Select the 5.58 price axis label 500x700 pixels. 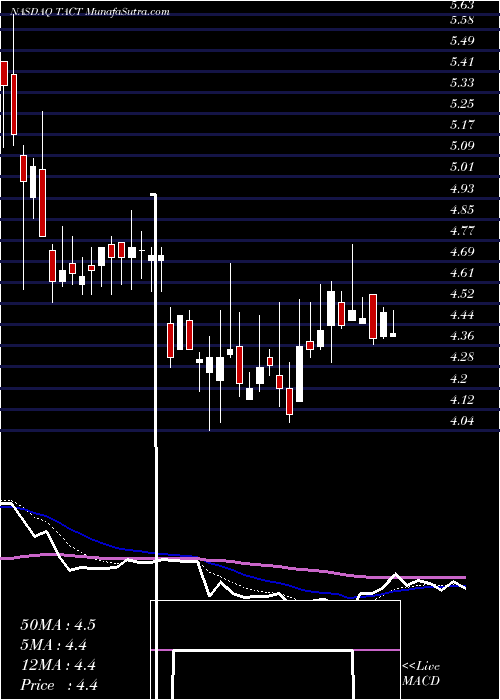pyautogui.click(x=462, y=20)
